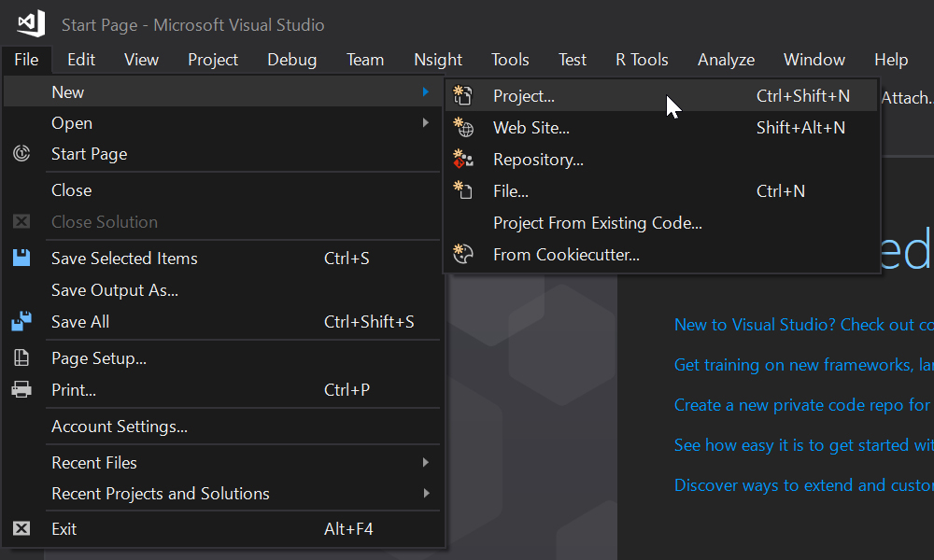Expand the Recent Files submenu arrow
The height and width of the screenshot is (560, 934).
(425, 462)
